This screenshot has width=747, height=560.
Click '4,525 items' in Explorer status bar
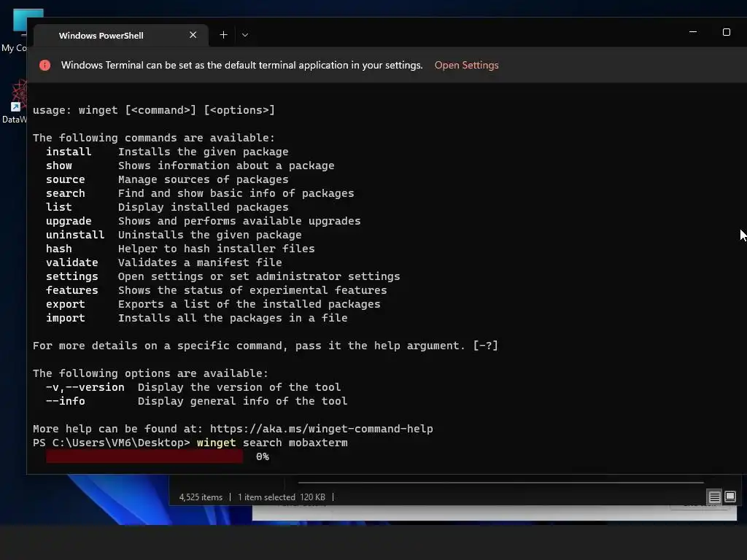(x=201, y=497)
